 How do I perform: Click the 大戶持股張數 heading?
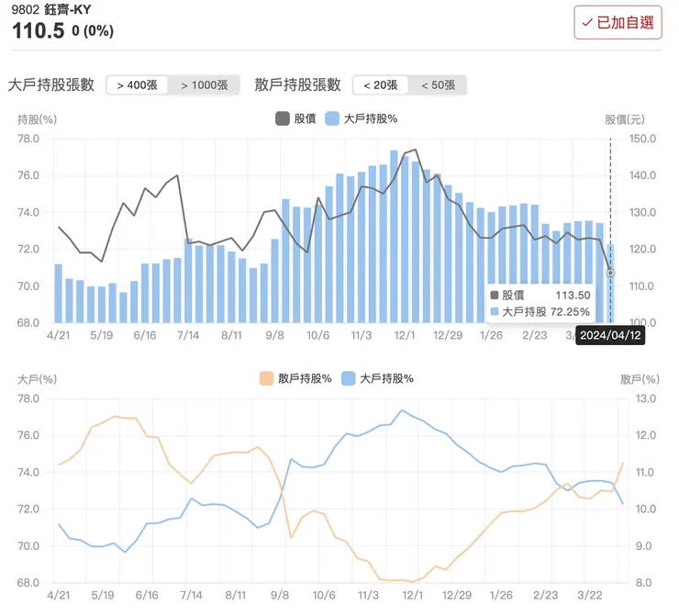coord(51,84)
